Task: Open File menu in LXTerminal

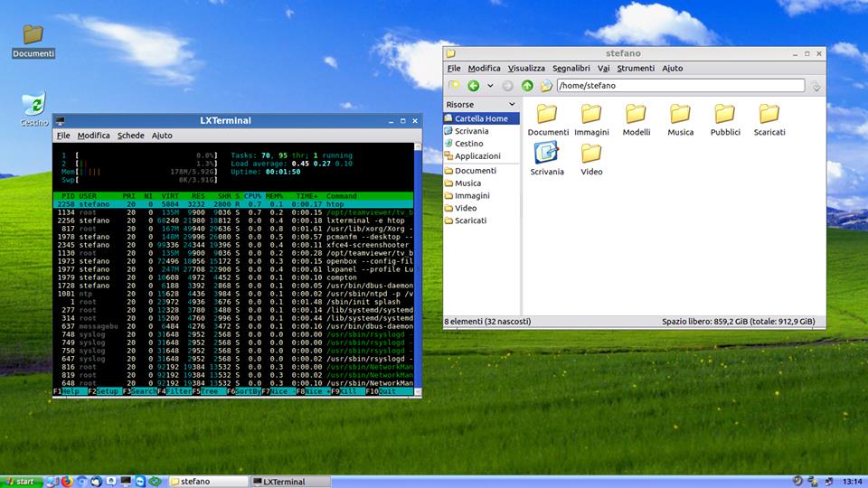Action: 63,136
